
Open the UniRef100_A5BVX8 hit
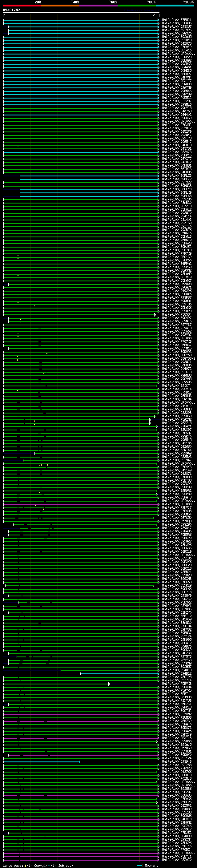(176, 684)
